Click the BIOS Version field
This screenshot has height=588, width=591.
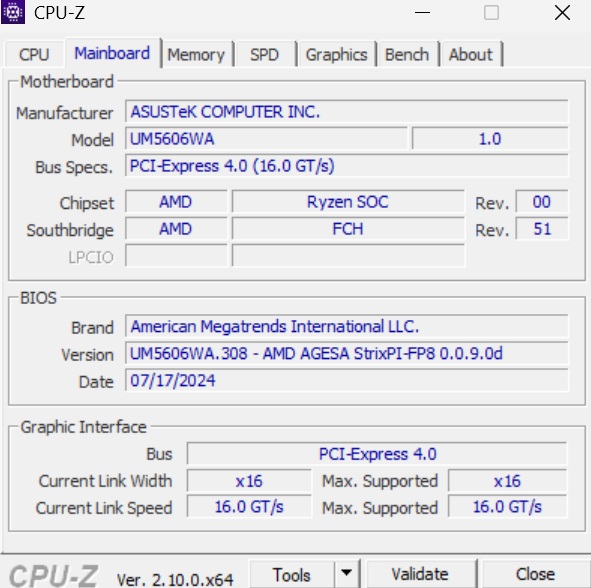point(346,354)
